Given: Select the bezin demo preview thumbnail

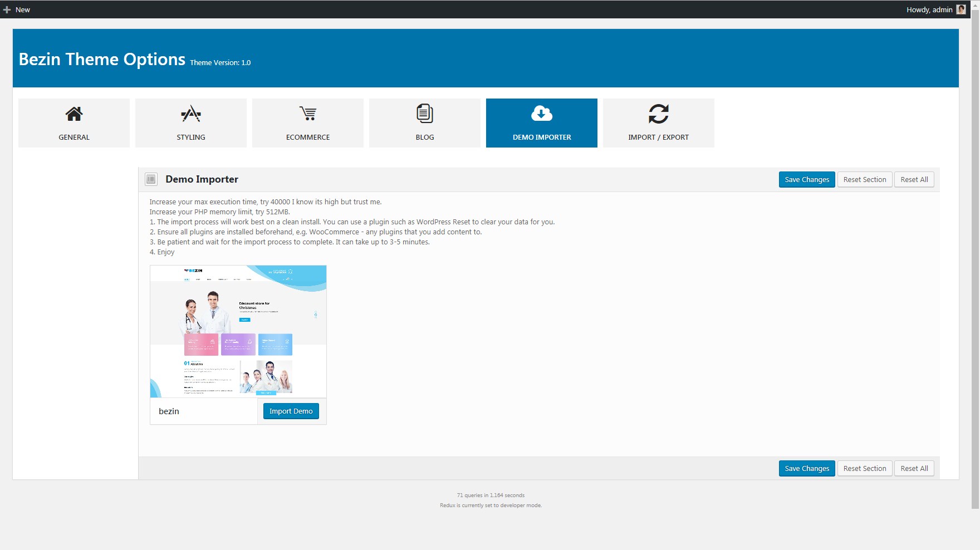Looking at the screenshot, I should click(238, 331).
